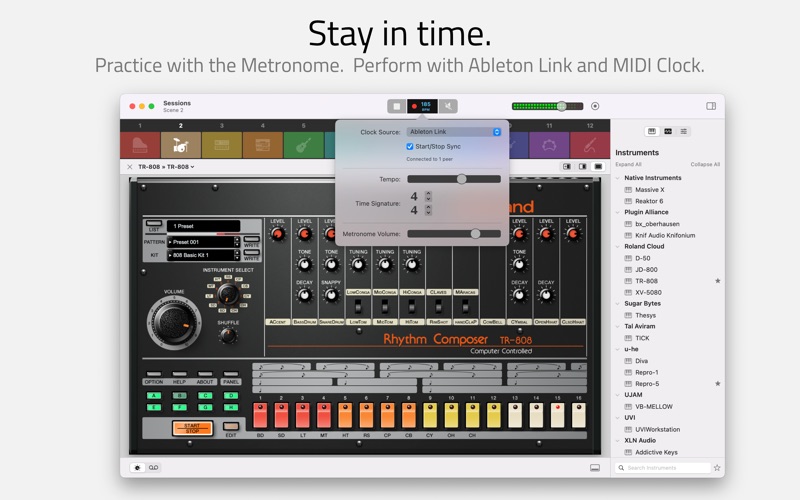Adjust the master output volume slider
Viewport: 800px width, 500px height.
(547, 106)
